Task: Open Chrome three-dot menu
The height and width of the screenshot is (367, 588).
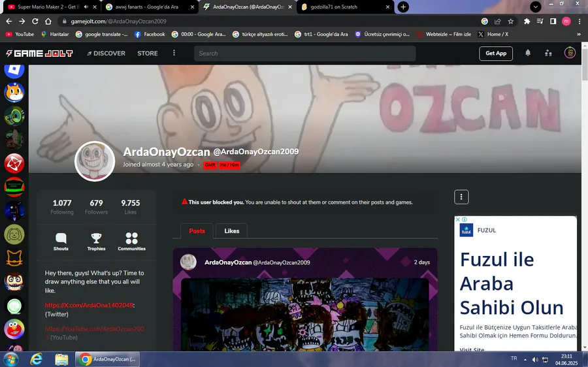Action: [580, 22]
